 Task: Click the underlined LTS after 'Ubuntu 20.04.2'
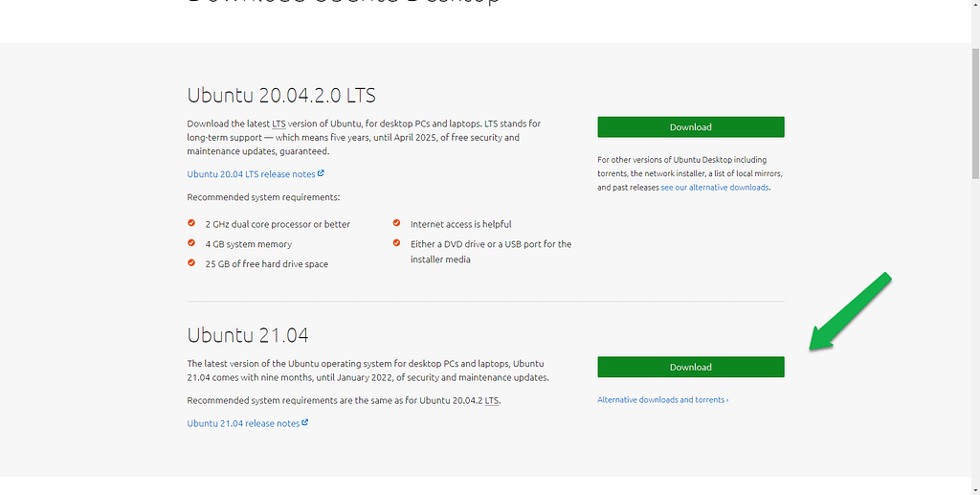492,400
